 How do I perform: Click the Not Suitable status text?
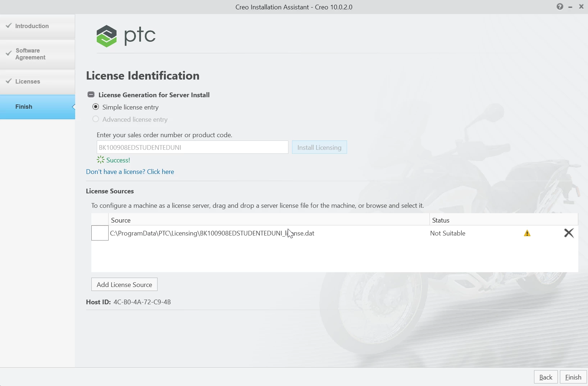[x=448, y=233]
